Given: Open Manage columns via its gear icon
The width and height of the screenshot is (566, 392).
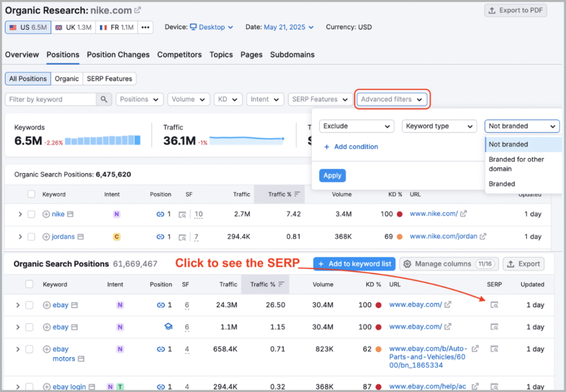Looking at the screenshot, I should 408,264.
